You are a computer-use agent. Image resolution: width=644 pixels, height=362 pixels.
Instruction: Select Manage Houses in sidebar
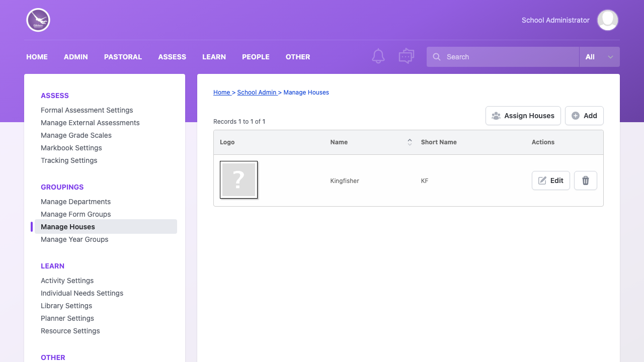coord(106,227)
